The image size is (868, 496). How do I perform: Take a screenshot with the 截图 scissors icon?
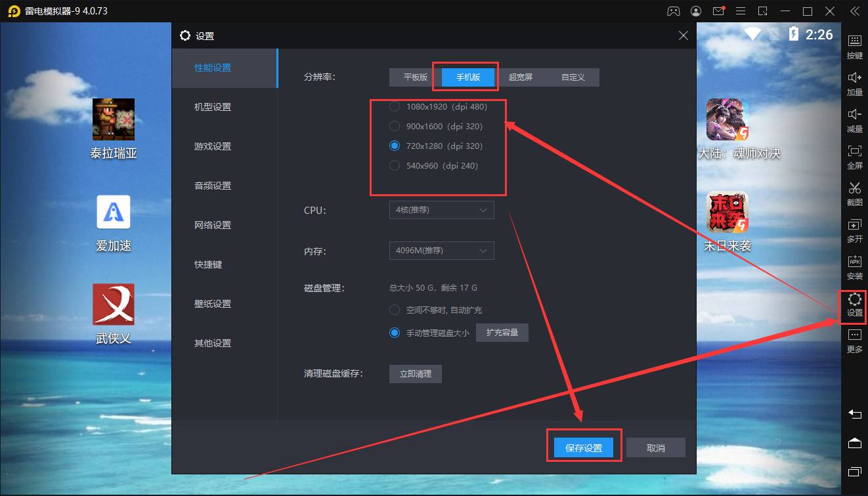pyautogui.click(x=854, y=192)
